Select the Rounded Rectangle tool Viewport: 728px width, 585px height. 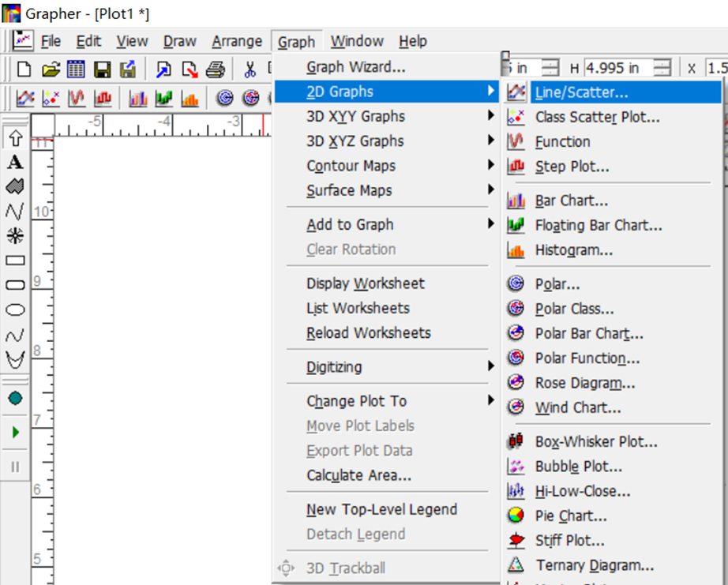point(15,285)
